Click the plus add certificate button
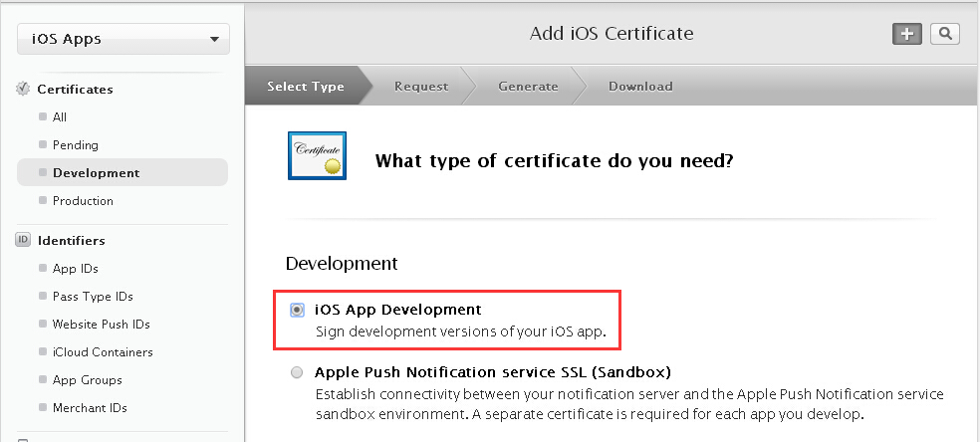980x442 pixels. [x=907, y=34]
